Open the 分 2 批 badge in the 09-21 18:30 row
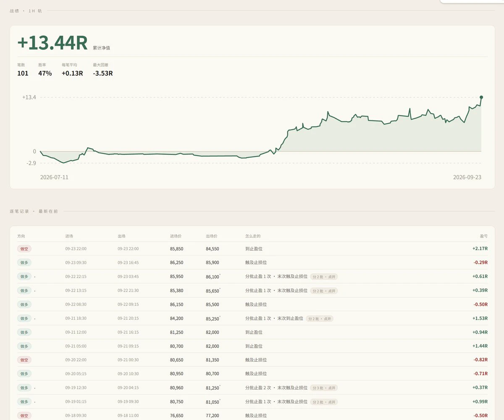The height and width of the screenshot is (420, 504). [320, 318]
